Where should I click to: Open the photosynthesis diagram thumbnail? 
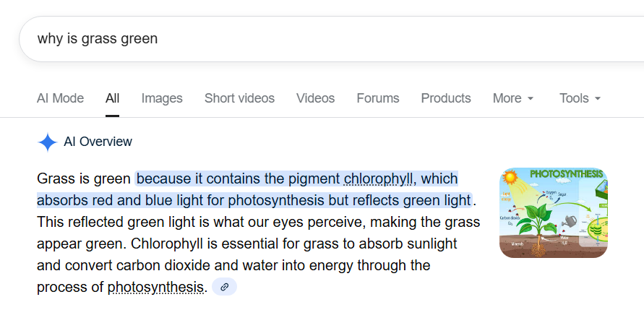[x=543, y=212]
